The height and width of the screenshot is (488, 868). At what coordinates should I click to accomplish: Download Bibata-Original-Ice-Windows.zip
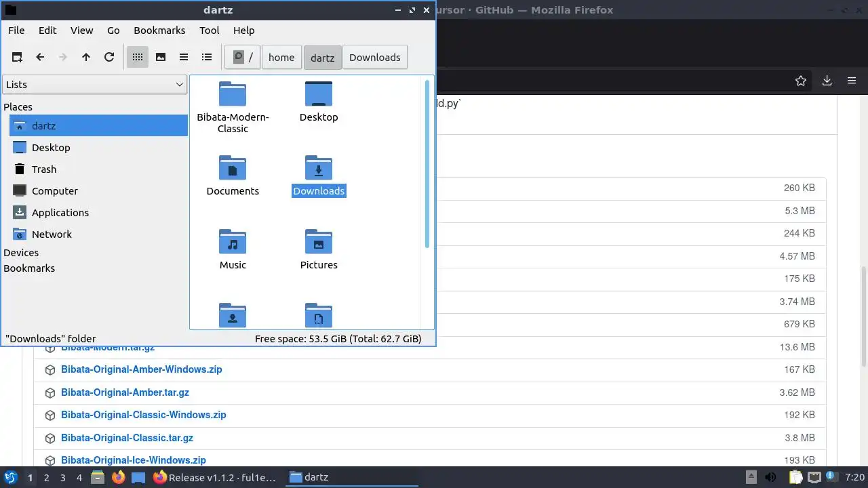[x=133, y=460]
